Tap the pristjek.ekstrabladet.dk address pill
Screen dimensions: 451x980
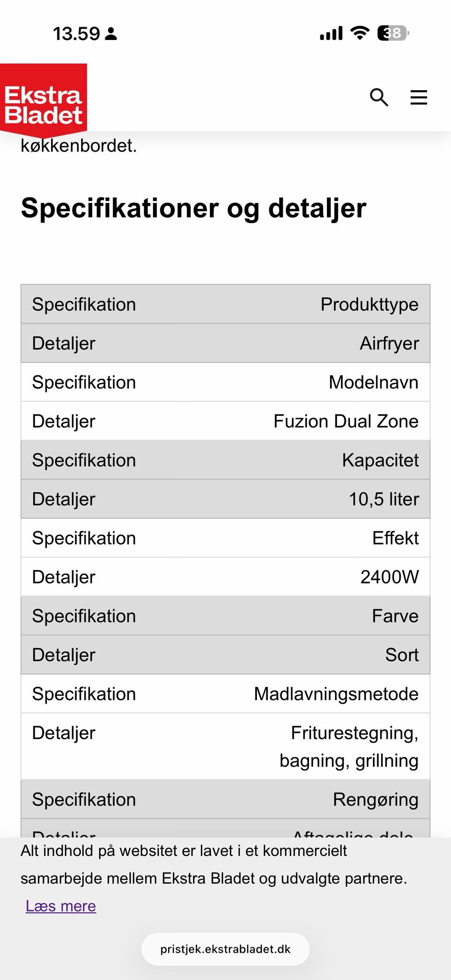(x=225, y=949)
